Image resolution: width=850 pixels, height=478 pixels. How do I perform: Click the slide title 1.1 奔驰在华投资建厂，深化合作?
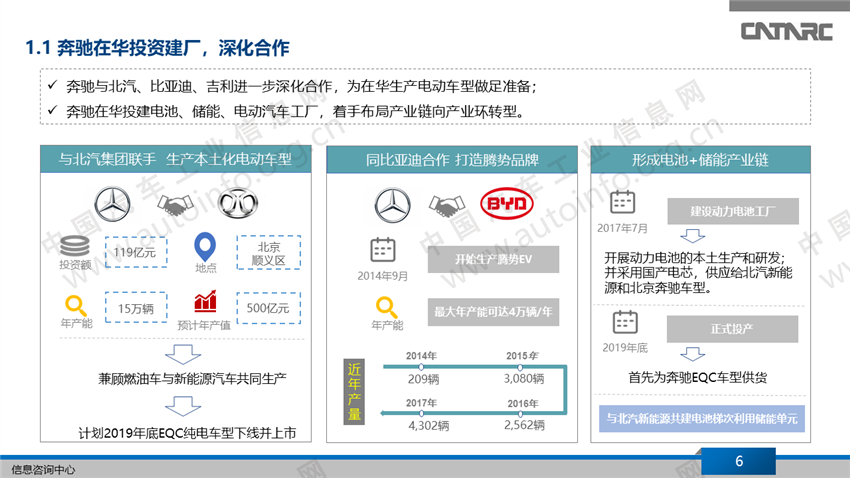(157, 48)
